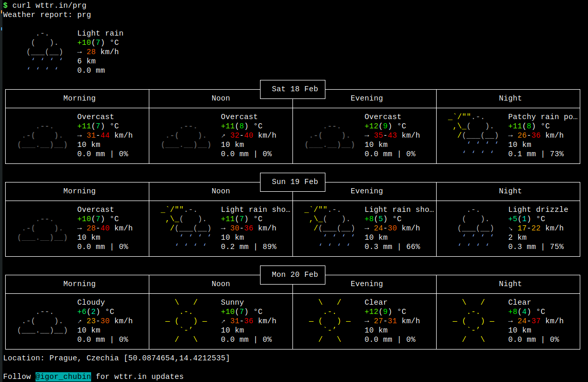Click the Night column header under Monday
This screenshot has height=382, width=588.
point(510,284)
